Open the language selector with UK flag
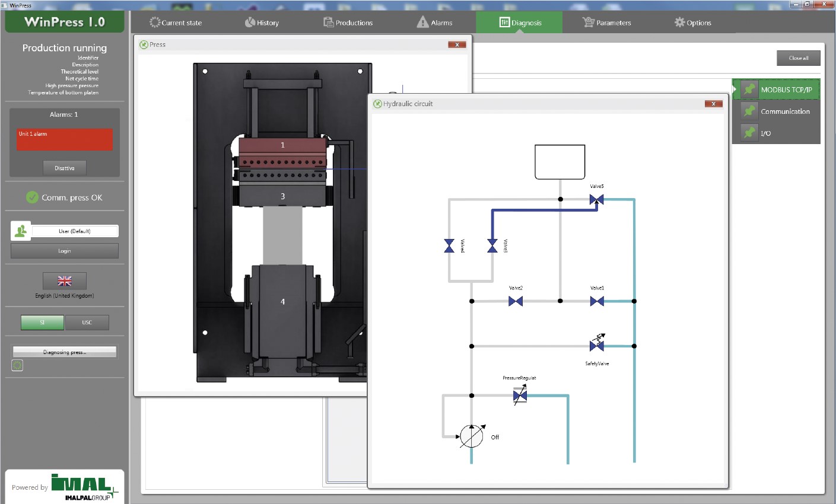 (x=65, y=281)
